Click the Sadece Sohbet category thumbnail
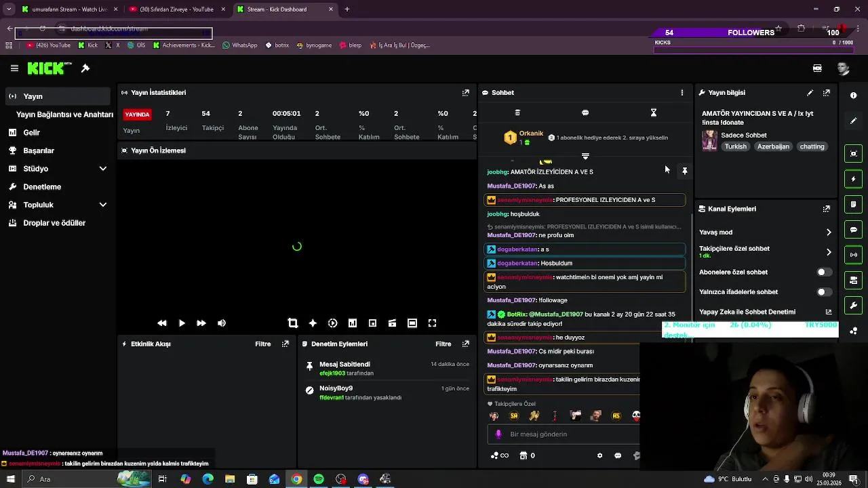The width and height of the screenshot is (868, 488). (709, 140)
